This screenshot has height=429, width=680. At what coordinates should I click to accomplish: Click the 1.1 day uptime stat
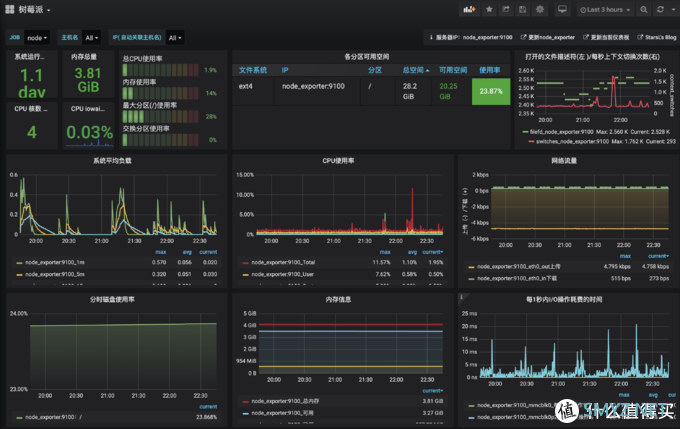(x=32, y=83)
